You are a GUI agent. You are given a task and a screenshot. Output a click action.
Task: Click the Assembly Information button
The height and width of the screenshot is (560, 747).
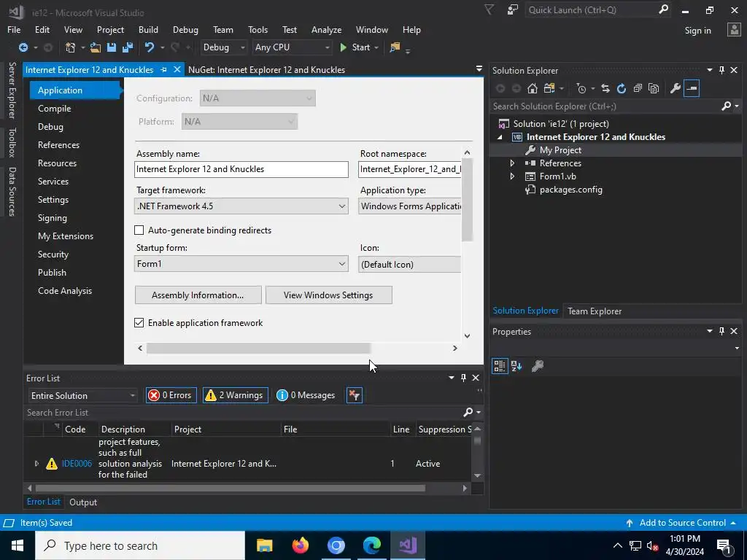(198, 295)
